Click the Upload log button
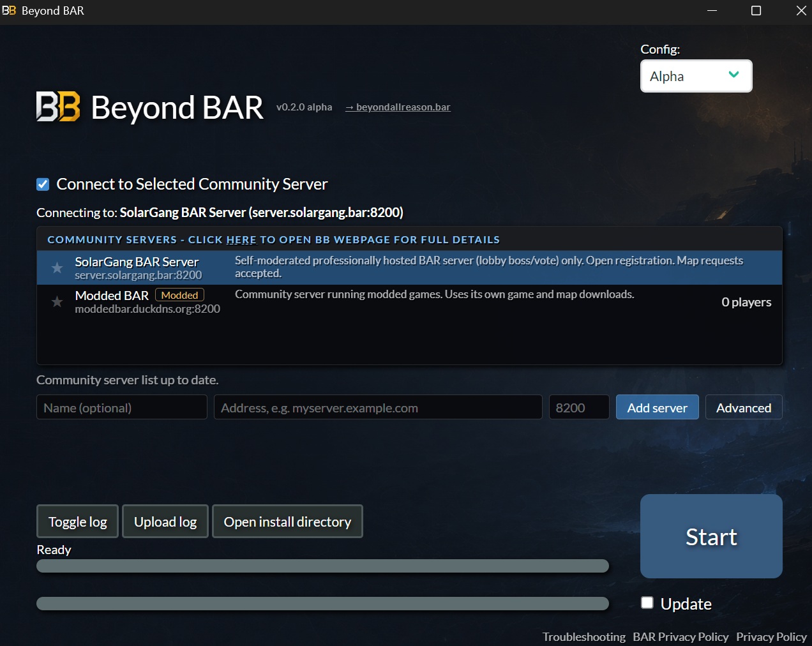The width and height of the screenshot is (812, 646). (165, 522)
